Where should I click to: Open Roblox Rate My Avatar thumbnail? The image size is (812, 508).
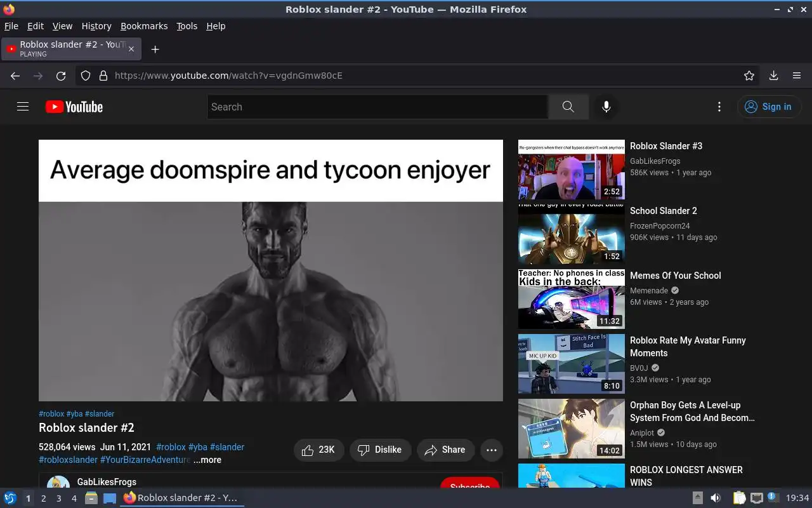point(572,364)
